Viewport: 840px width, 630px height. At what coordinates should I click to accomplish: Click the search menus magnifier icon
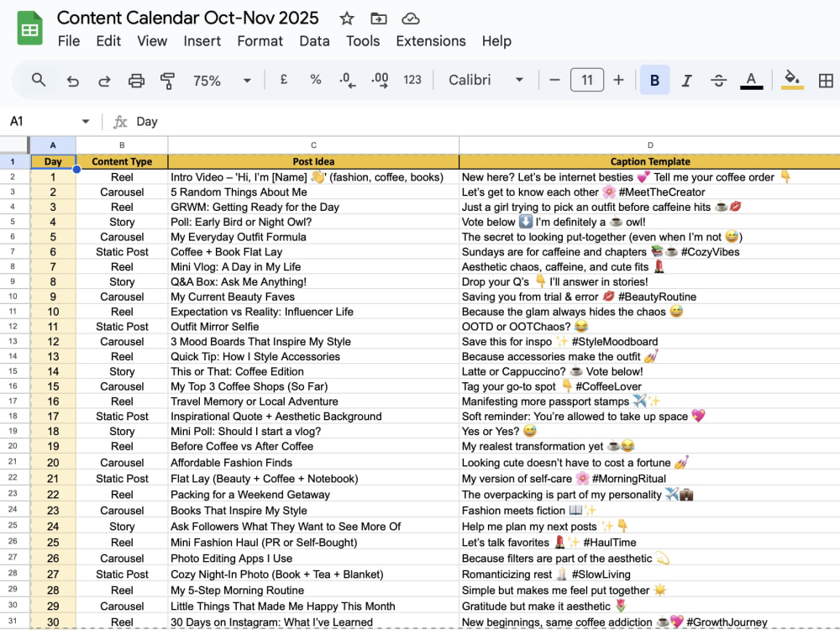(x=39, y=81)
